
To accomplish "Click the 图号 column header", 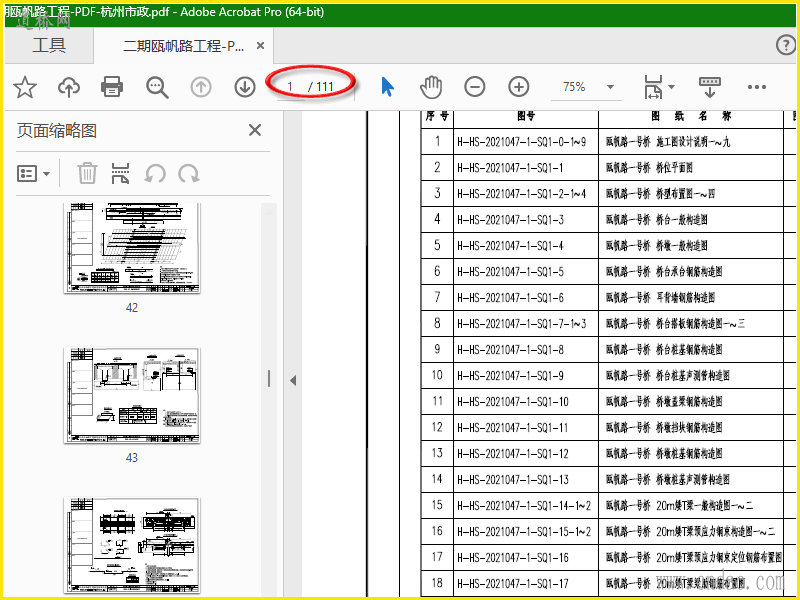I will (x=526, y=117).
